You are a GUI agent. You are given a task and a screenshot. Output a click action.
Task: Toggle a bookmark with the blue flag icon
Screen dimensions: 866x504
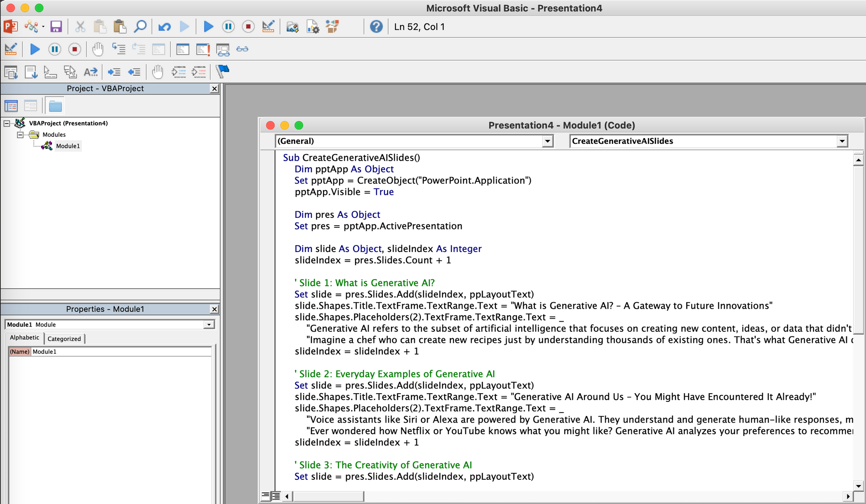point(223,71)
